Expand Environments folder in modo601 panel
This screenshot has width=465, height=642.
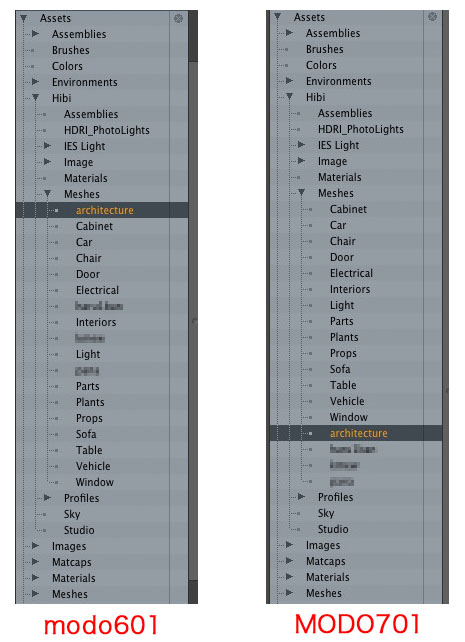point(35,82)
